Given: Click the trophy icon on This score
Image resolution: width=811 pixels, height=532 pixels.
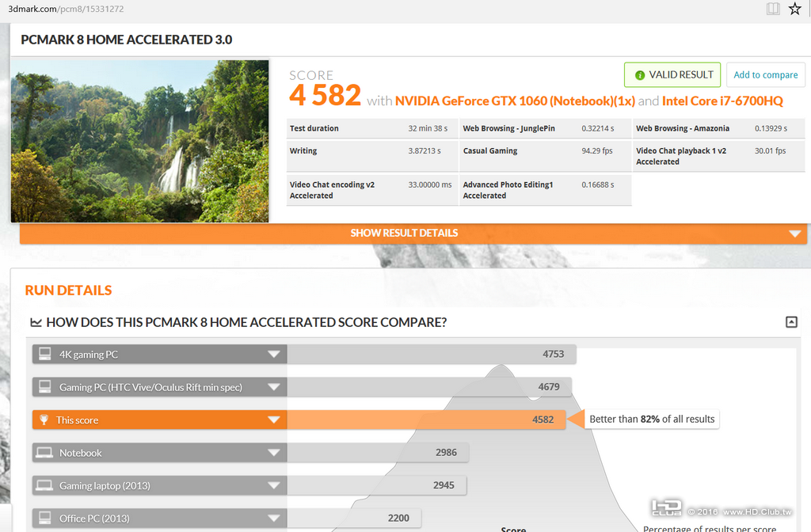Looking at the screenshot, I should (x=44, y=420).
